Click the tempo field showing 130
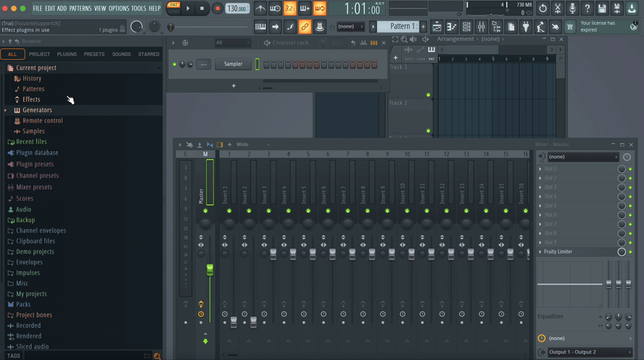 pyautogui.click(x=237, y=8)
